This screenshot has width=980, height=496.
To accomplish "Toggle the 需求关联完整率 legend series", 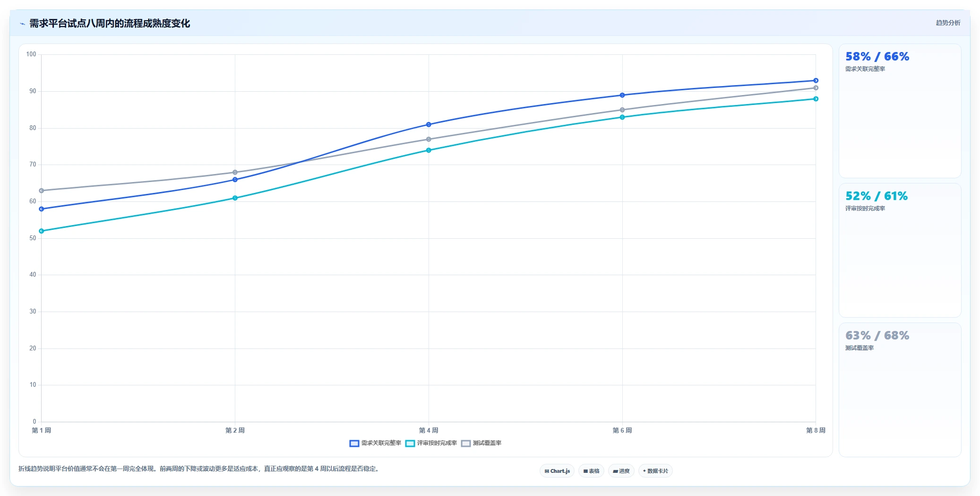I will [x=375, y=443].
